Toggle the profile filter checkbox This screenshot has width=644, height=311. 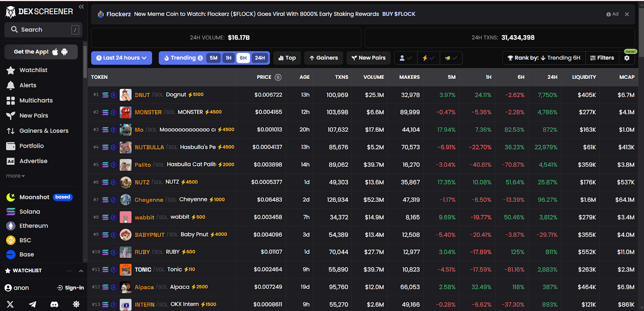tap(405, 58)
